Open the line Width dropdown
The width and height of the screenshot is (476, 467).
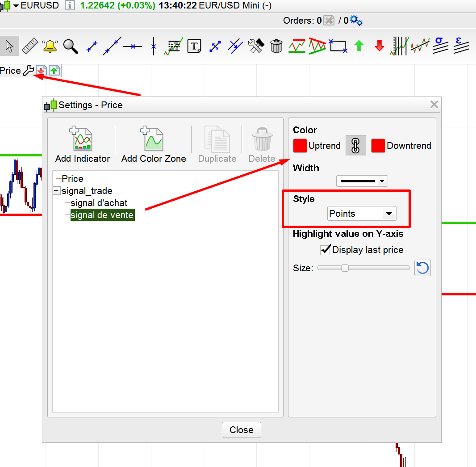tap(362, 181)
